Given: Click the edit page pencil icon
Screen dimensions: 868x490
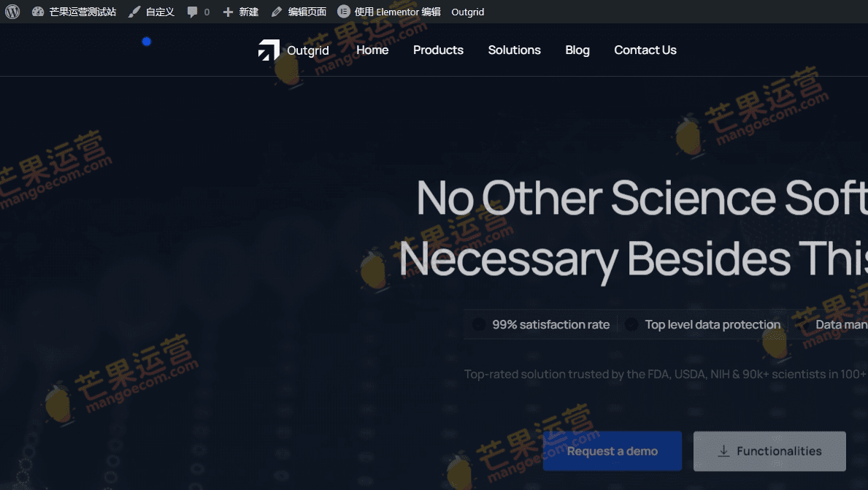Looking at the screenshot, I should pyautogui.click(x=277, y=12).
